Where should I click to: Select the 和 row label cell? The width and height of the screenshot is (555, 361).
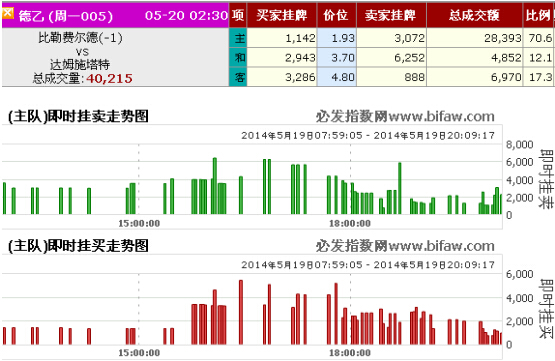[238, 57]
